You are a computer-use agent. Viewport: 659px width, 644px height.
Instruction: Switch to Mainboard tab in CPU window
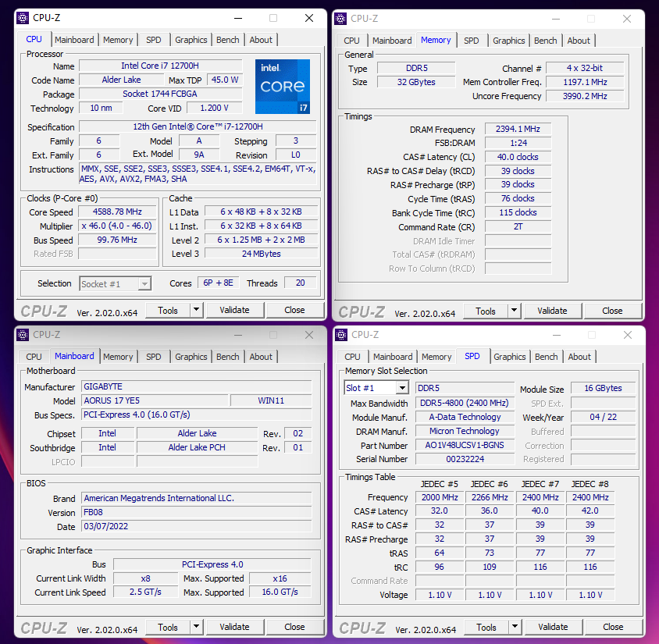pyautogui.click(x=74, y=40)
